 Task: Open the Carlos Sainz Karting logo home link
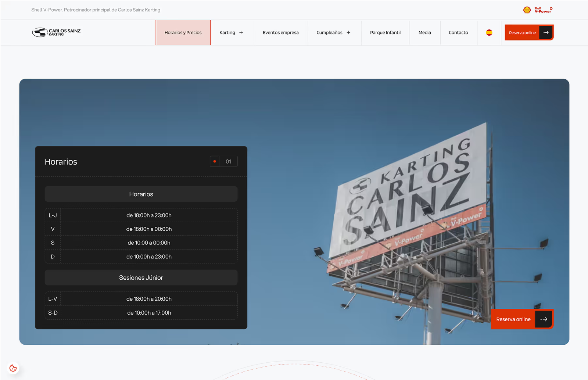pos(56,32)
